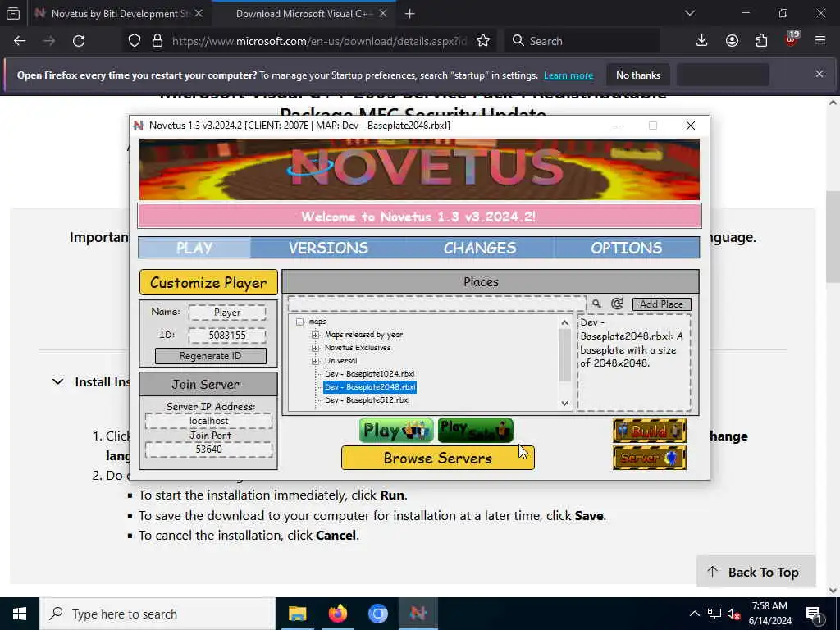Click Back To Top button
The image size is (840, 630).
click(x=756, y=572)
